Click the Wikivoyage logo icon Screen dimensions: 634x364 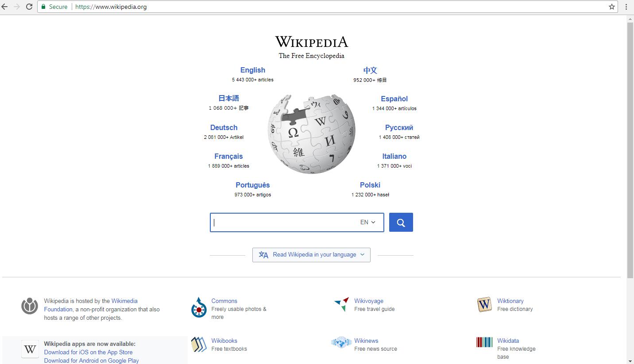[342, 304]
